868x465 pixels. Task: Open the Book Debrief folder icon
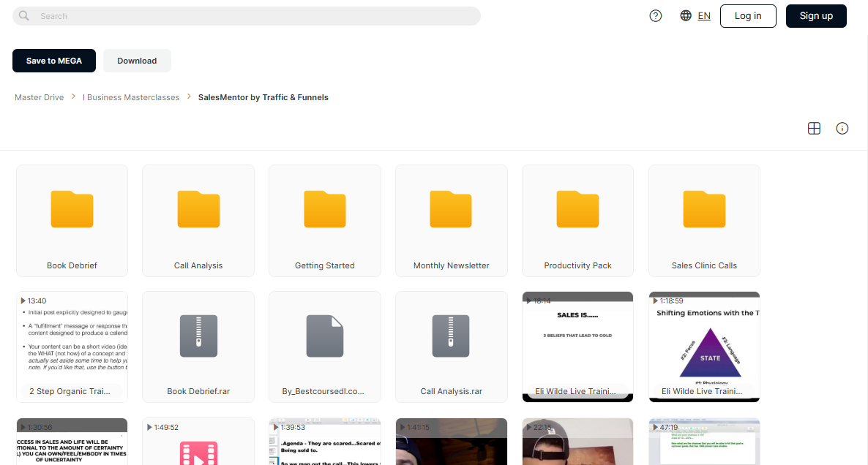coord(72,209)
